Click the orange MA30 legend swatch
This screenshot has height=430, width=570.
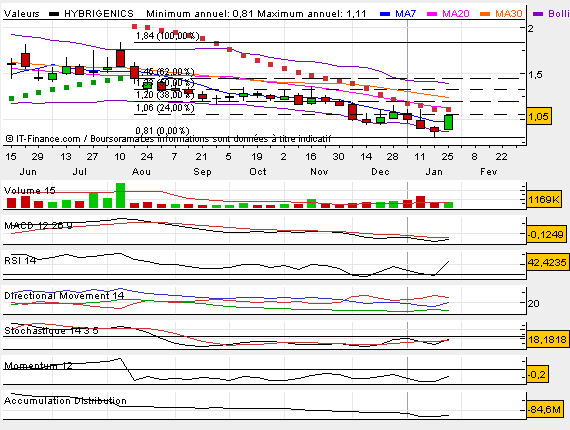point(485,14)
